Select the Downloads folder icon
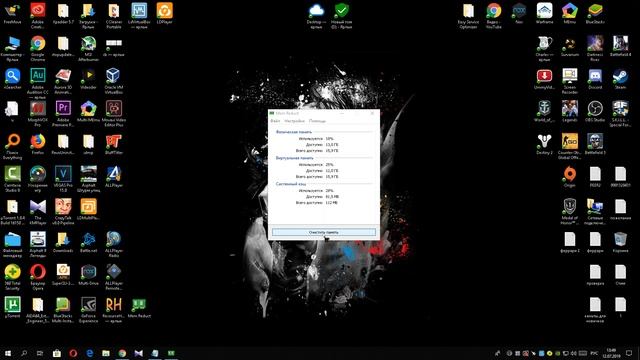Screen dimensions: 640x360 click(63, 242)
